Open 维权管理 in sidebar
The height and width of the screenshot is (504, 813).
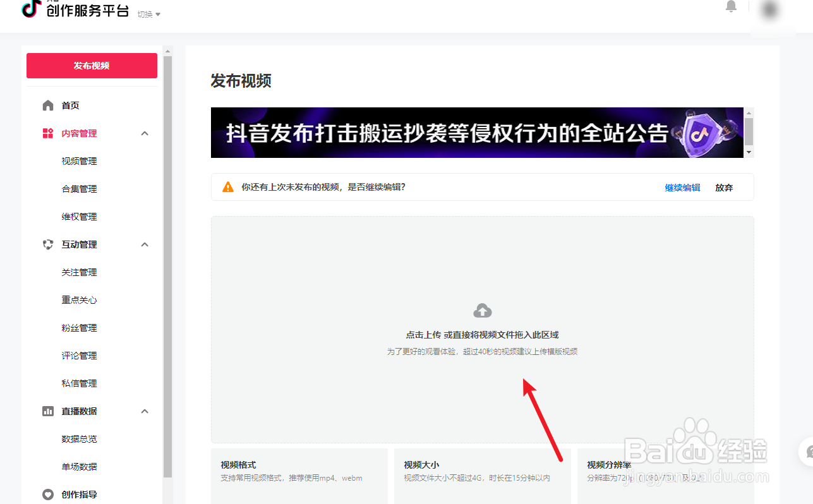(80, 217)
